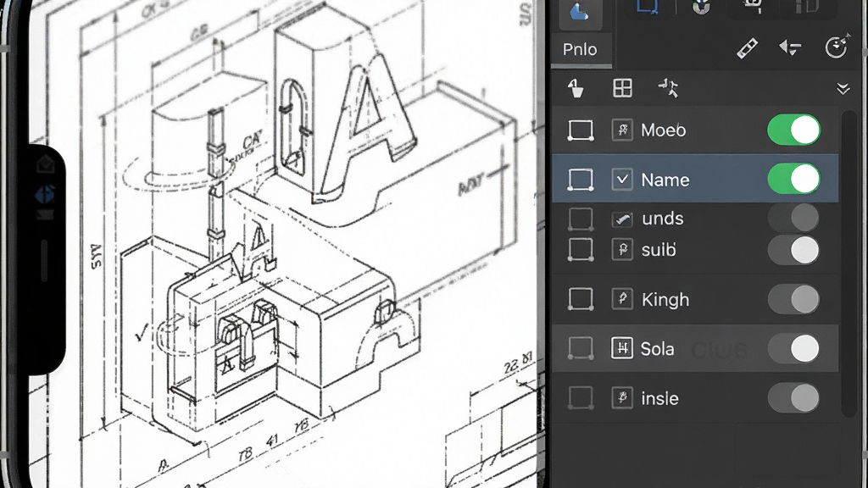The width and height of the screenshot is (868, 488).
Task: Click the left-arrow icon beside the ruler
Action: [790, 47]
